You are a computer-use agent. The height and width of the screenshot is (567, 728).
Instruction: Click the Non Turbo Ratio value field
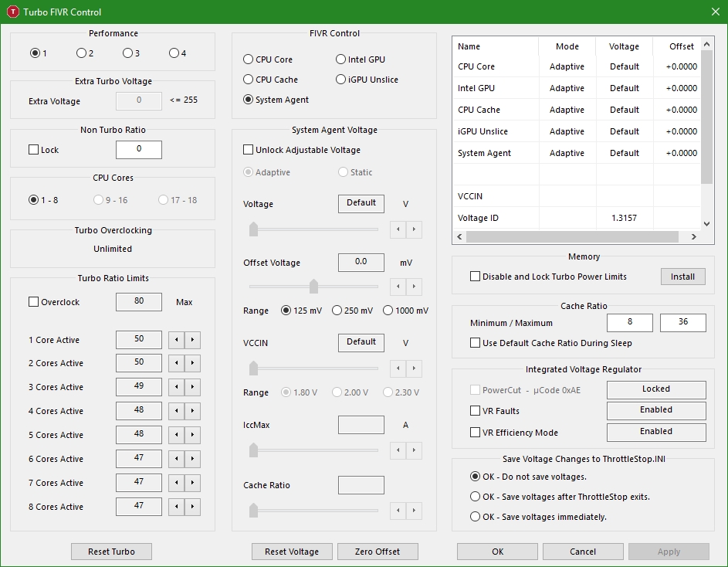[139, 149]
